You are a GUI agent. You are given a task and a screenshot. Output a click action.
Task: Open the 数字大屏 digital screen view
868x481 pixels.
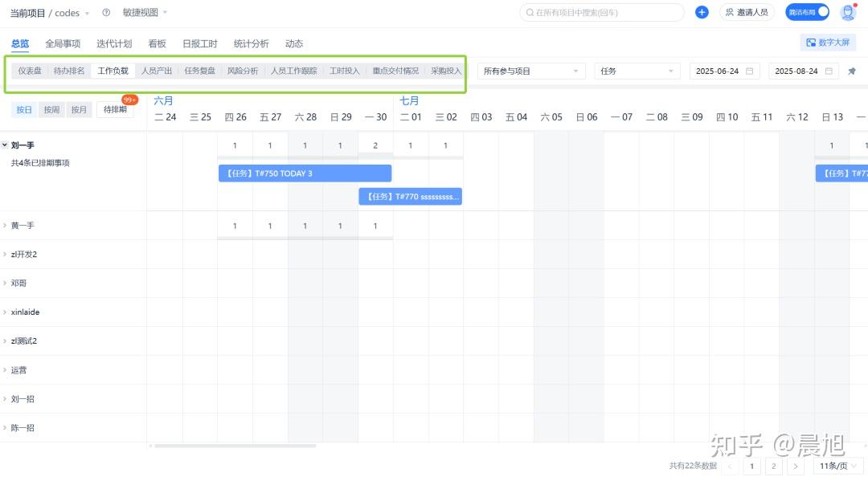pos(827,43)
